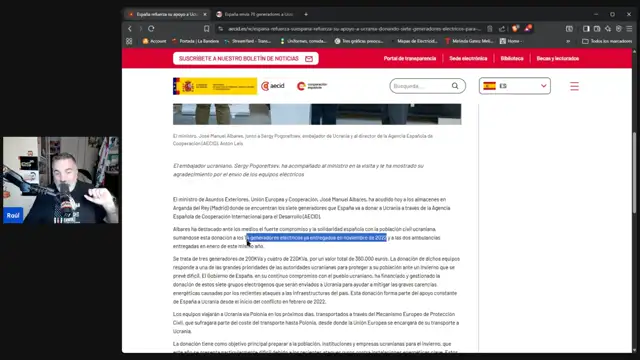The height and width of the screenshot is (360, 640).
Task: Open the Tres gráficas bookmark
Action: click(359, 41)
